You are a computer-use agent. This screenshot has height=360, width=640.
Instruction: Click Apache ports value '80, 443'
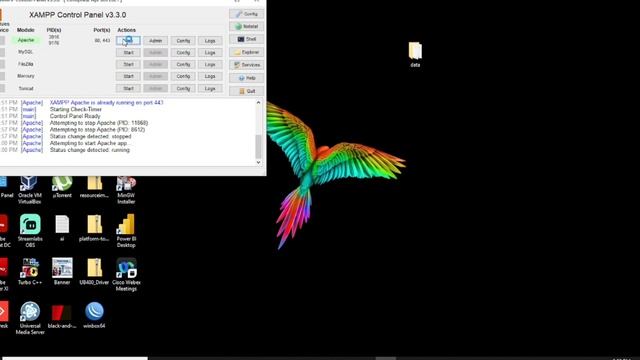[x=102, y=40]
